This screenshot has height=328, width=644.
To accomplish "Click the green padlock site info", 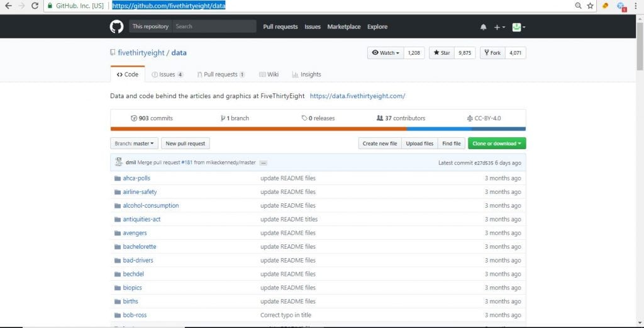I will click(50, 6).
